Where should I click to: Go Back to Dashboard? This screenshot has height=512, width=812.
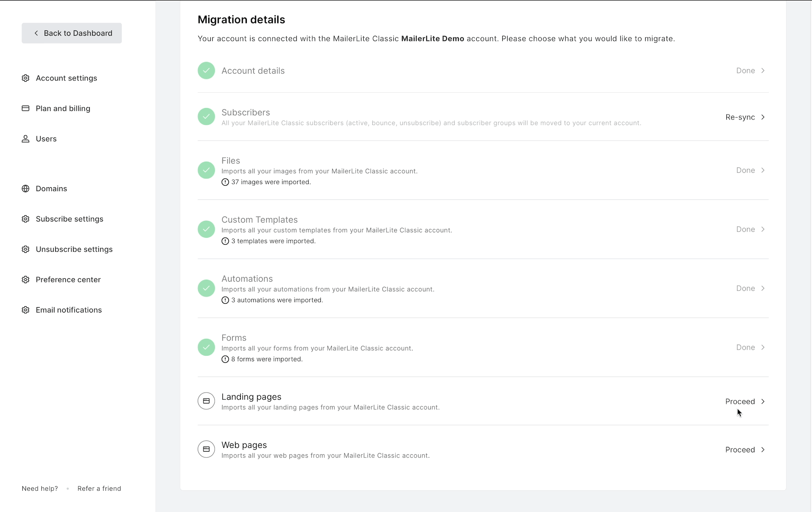[72, 33]
